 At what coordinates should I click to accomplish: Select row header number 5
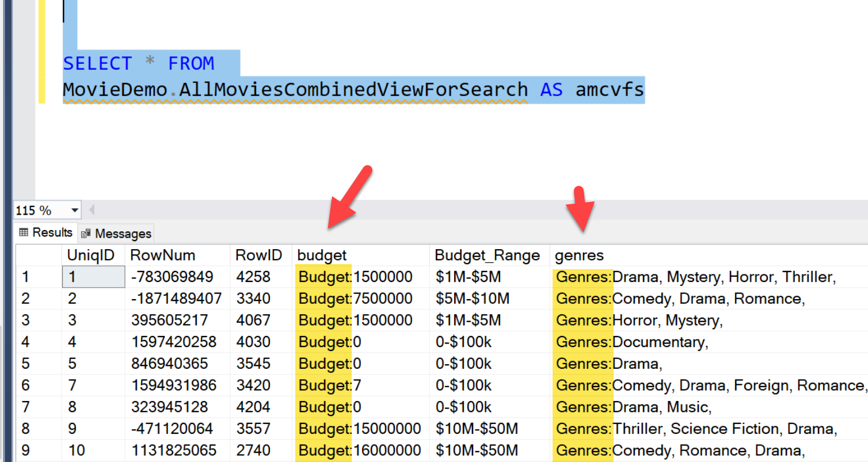pos(39,364)
